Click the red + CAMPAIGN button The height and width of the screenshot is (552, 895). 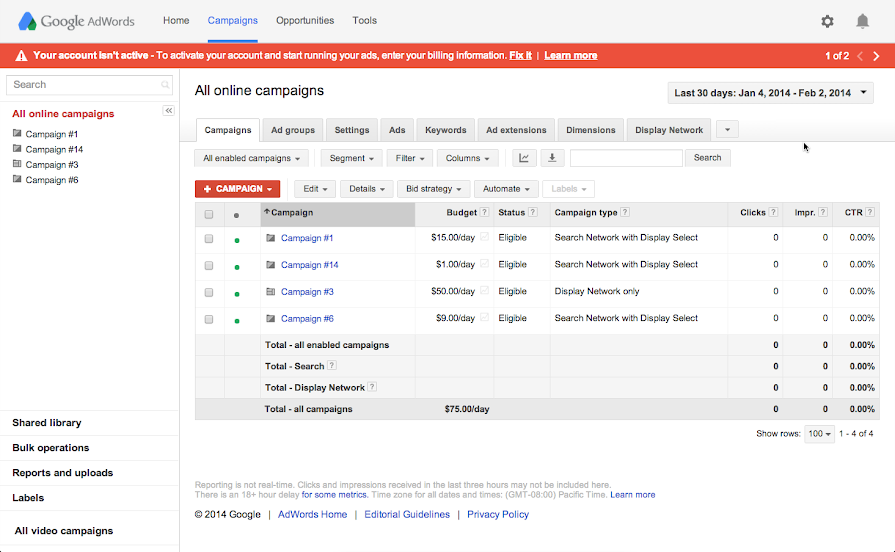pos(237,189)
